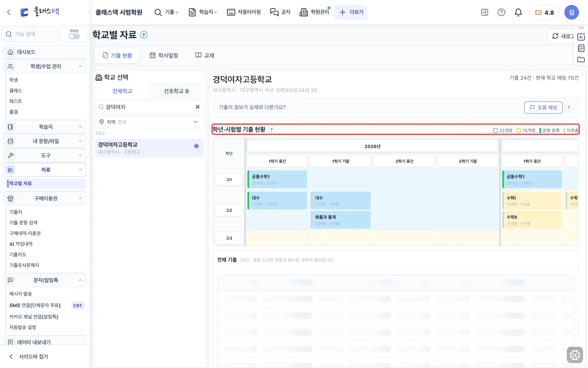Expand the 학습지 dropdown in top navigation
This screenshot has width=588, height=368.
click(x=203, y=13)
